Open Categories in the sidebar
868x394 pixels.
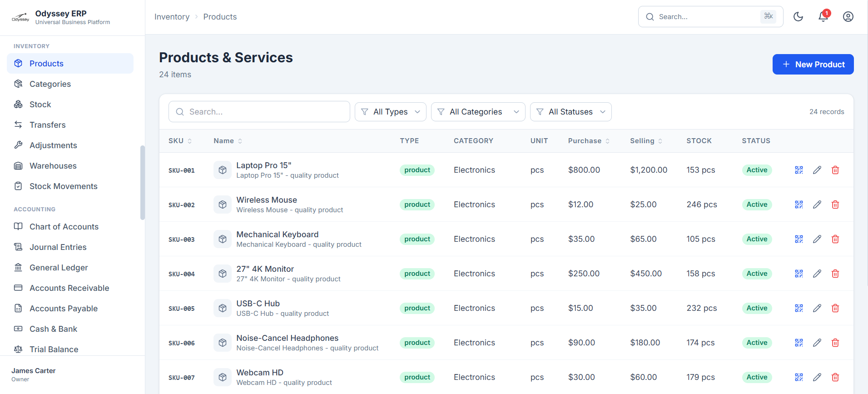tap(70, 84)
